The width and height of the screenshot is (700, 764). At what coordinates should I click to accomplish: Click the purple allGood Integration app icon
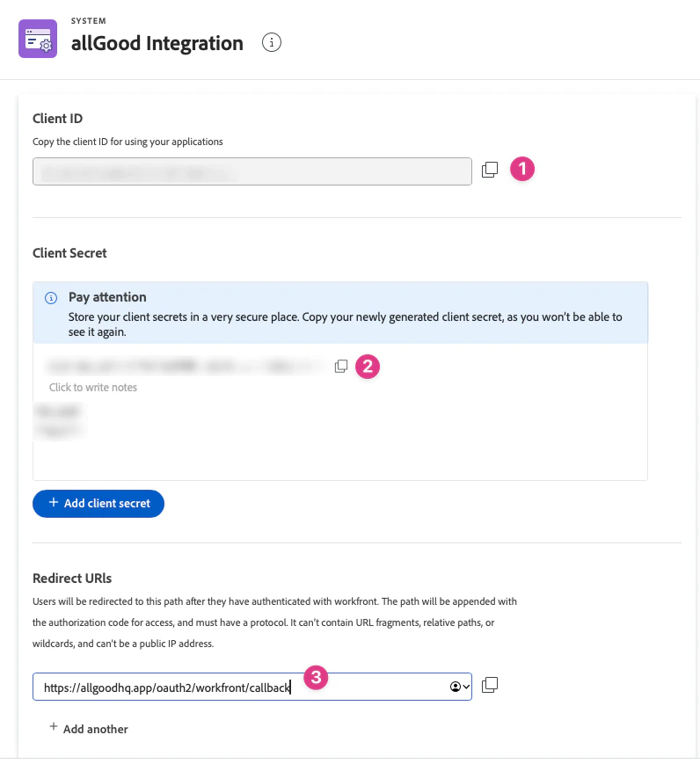click(x=37, y=40)
